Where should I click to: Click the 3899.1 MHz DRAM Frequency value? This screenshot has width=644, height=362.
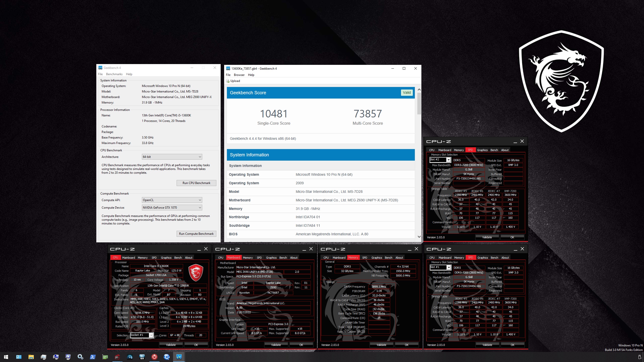[379, 287]
